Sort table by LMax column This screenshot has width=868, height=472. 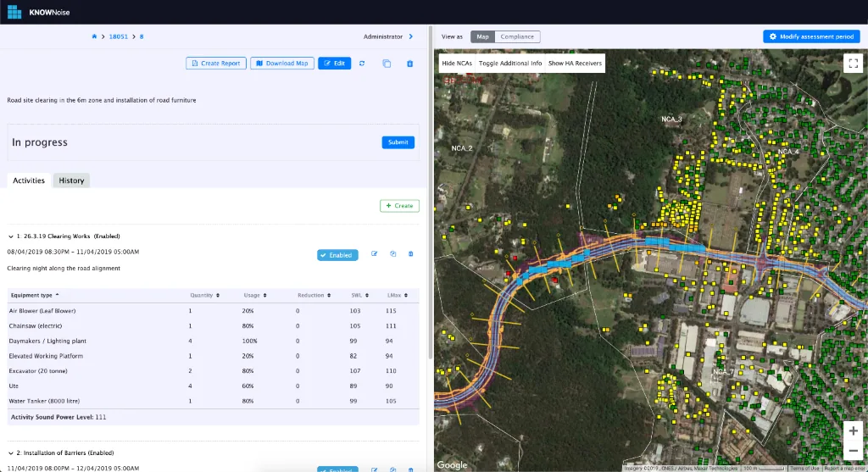click(398, 296)
